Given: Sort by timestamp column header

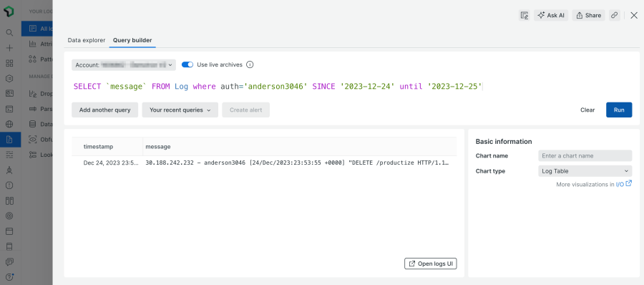Looking at the screenshot, I should coord(98,146).
